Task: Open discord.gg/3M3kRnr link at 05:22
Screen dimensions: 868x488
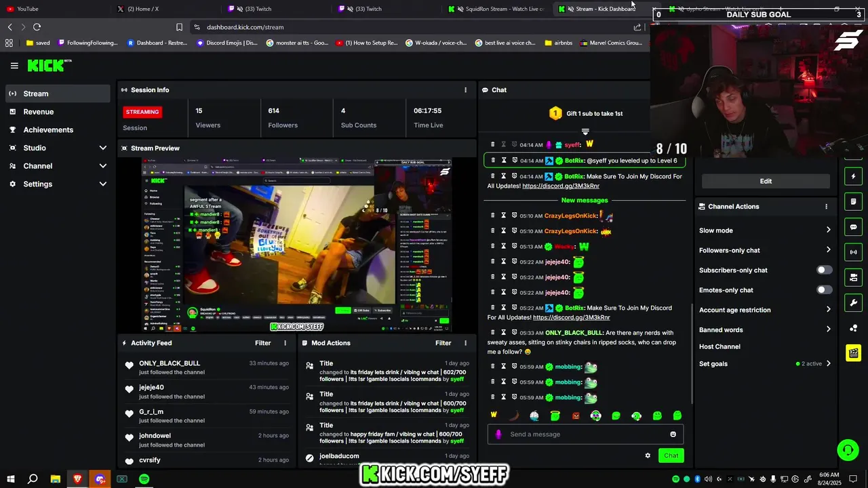Action: pyautogui.click(x=571, y=317)
